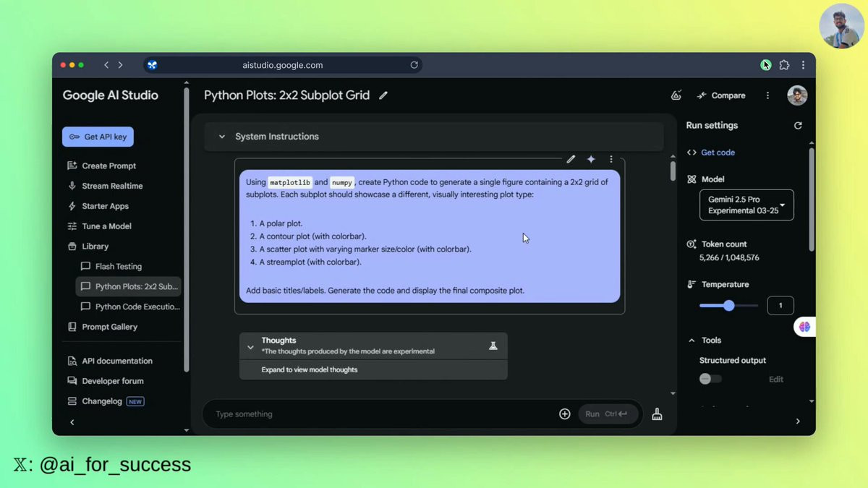Open the Changelog link
The image size is (868, 488).
pos(106,401)
